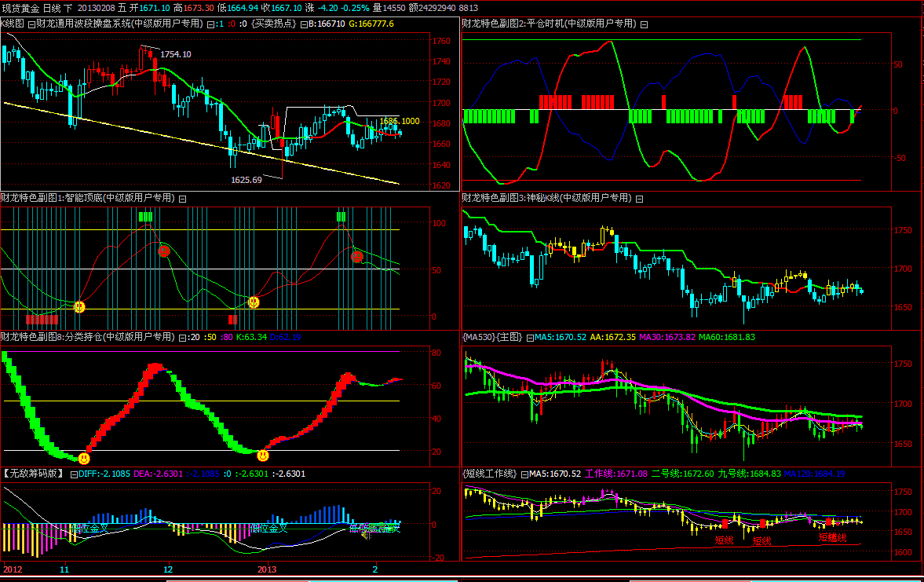Viewport: 924px width, 582px height.
Task: Click the first red sad-face sell marker
Action: [163, 251]
